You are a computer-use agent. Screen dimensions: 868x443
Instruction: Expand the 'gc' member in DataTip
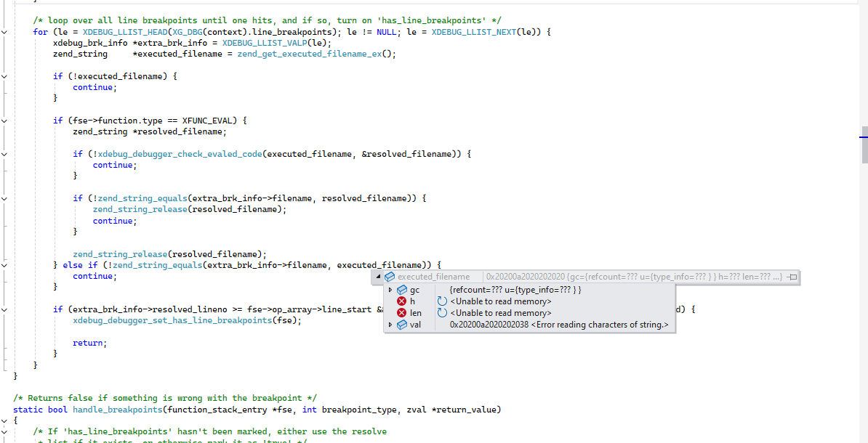[390, 290]
